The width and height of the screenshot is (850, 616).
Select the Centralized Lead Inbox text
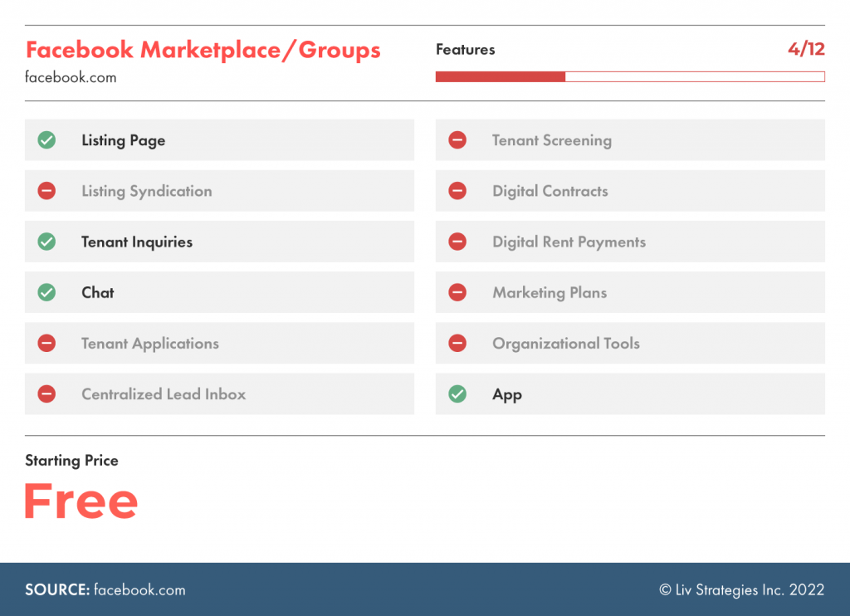pos(164,394)
